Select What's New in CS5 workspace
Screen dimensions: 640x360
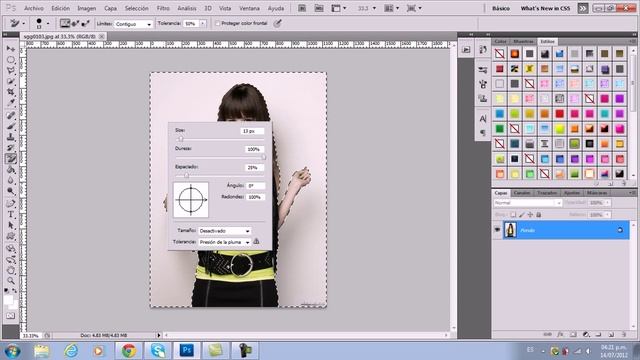pyautogui.click(x=545, y=8)
